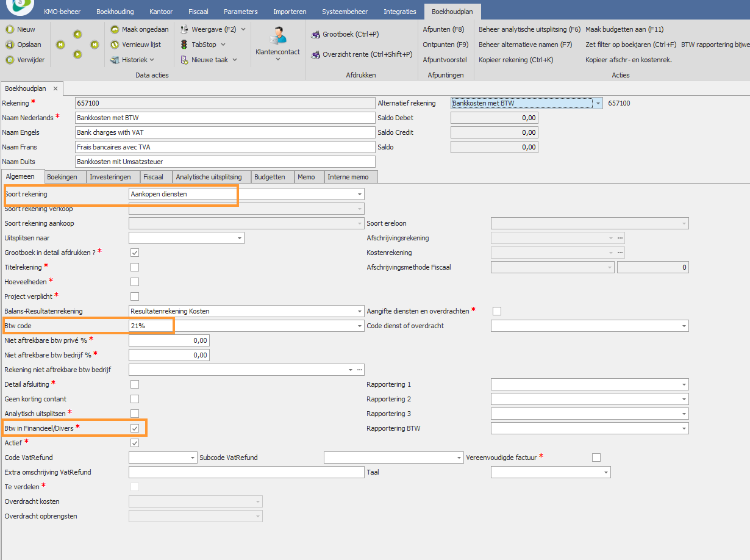The image size is (750, 560).
Task: Toggle the Titelrekening checkbox
Action: point(135,267)
